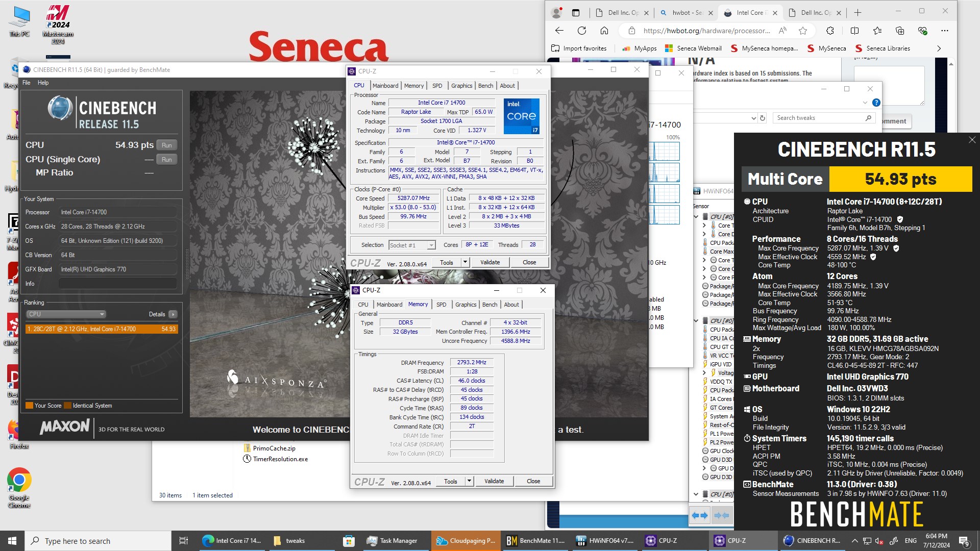The height and width of the screenshot is (551, 980).
Task: Open Cinebench Help menu
Action: [43, 83]
